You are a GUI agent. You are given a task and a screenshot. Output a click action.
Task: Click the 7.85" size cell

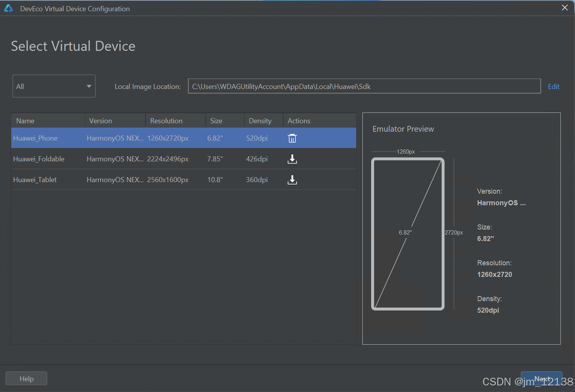click(215, 159)
